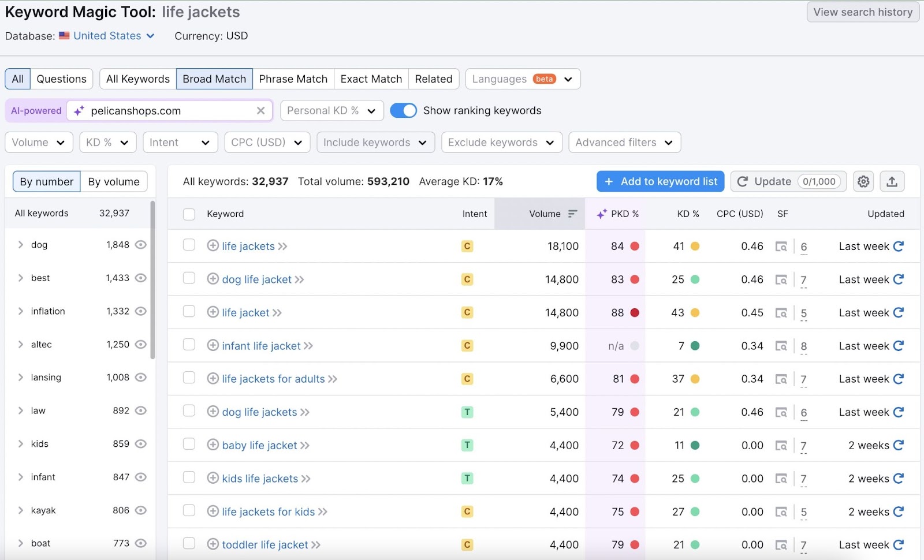The width and height of the screenshot is (924, 560).
Task: Refresh the 'toddler life jacket' row
Action: (899, 544)
